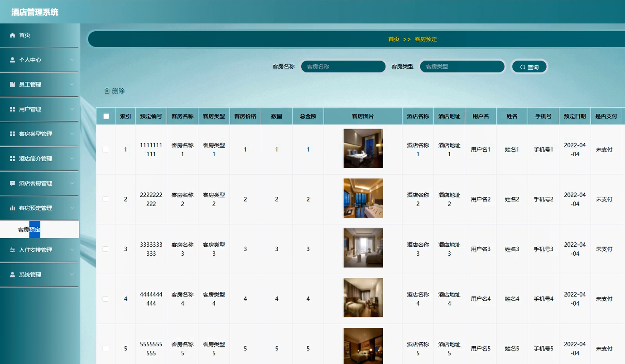The image size is (625, 364).
Task: Toggle the select-all checkbox in table header
Action: pos(106,116)
